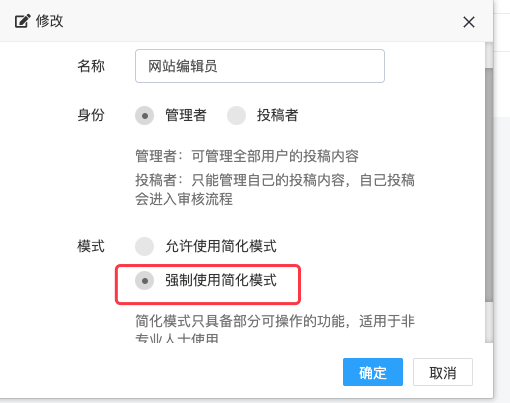Click the 管理者 option label text
510x403 pixels.
click(x=186, y=115)
